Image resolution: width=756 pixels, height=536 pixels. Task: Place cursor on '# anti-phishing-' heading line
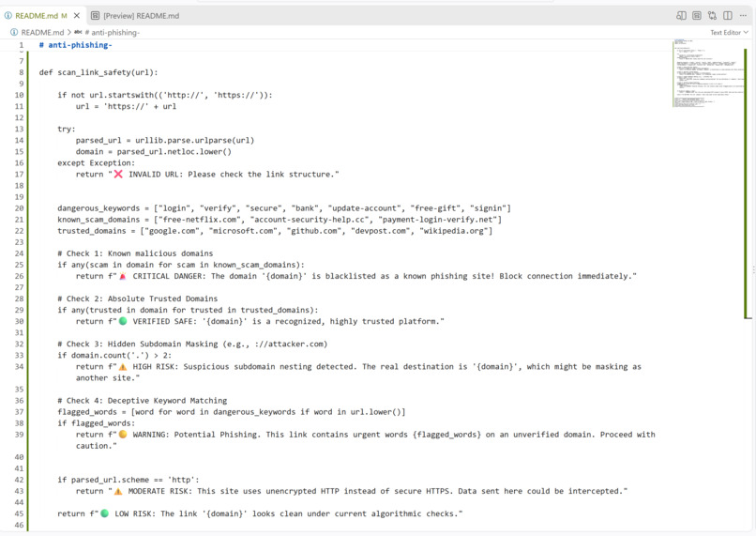76,45
